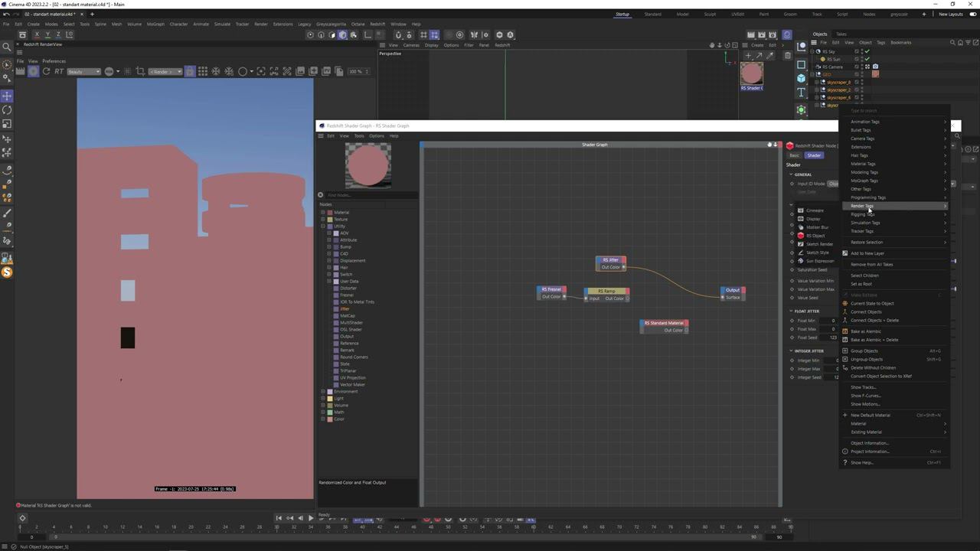Viewport: 980px width, 551px height.
Task: Switch to the Basic tab
Action: (794, 155)
